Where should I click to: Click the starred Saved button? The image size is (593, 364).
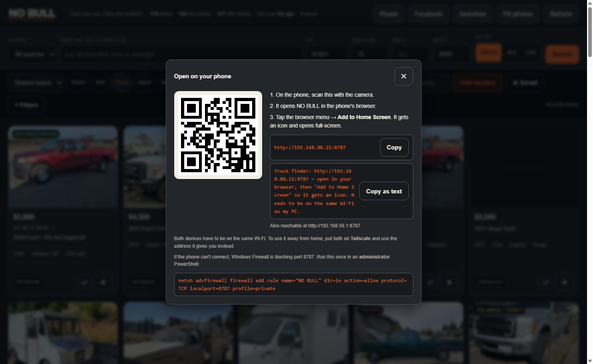(x=525, y=83)
